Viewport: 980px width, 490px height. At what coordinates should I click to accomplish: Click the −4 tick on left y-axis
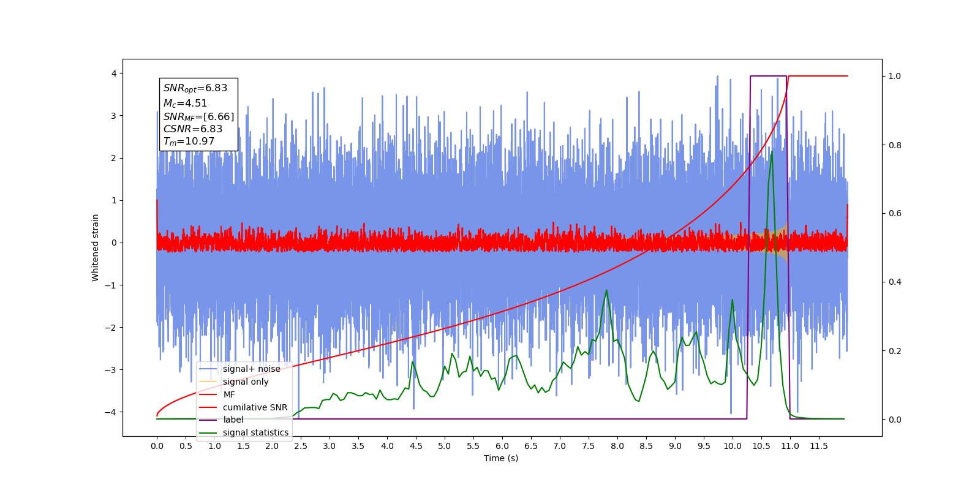[110, 412]
